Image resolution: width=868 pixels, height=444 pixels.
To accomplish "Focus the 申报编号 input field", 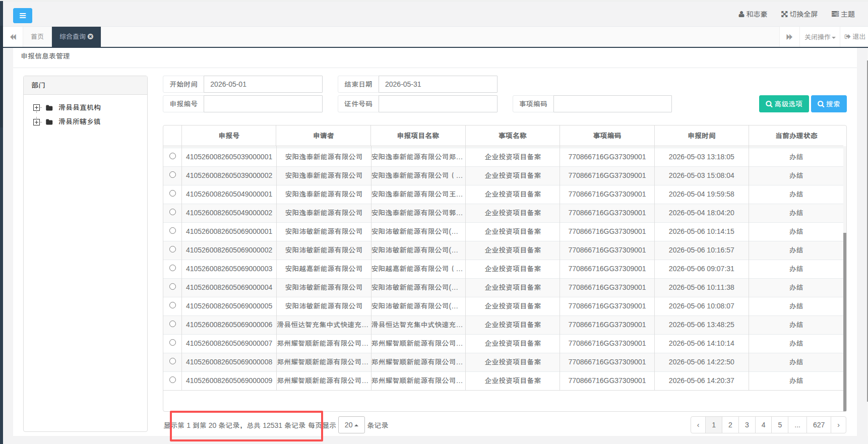I will click(263, 104).
